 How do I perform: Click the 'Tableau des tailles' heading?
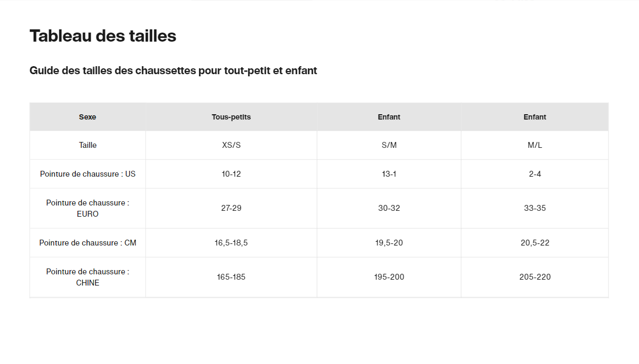tap(102, 36)
